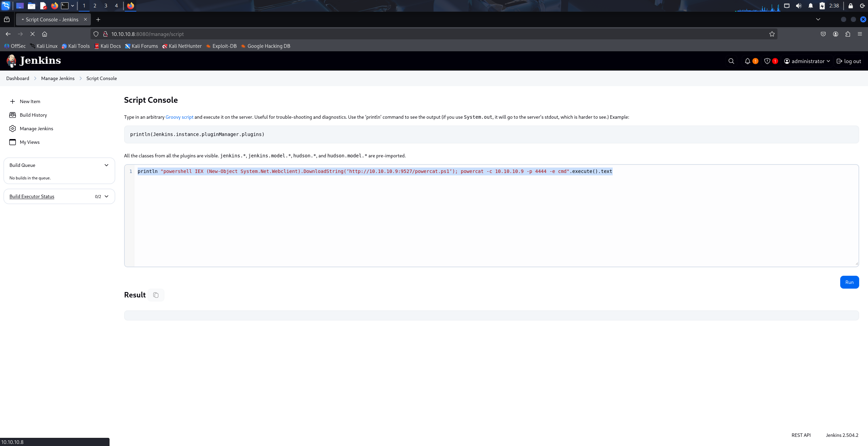The image size is (868, 446).
Task: Open Build History in the sidebar
Action: pos(33,115)
